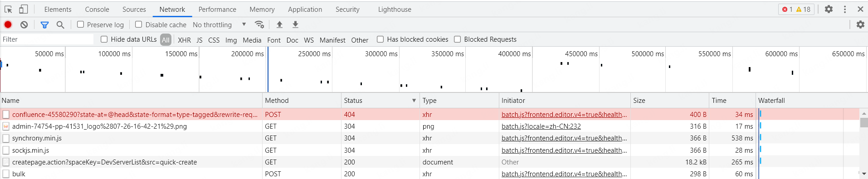Sort by Time column header

point(732,101)
